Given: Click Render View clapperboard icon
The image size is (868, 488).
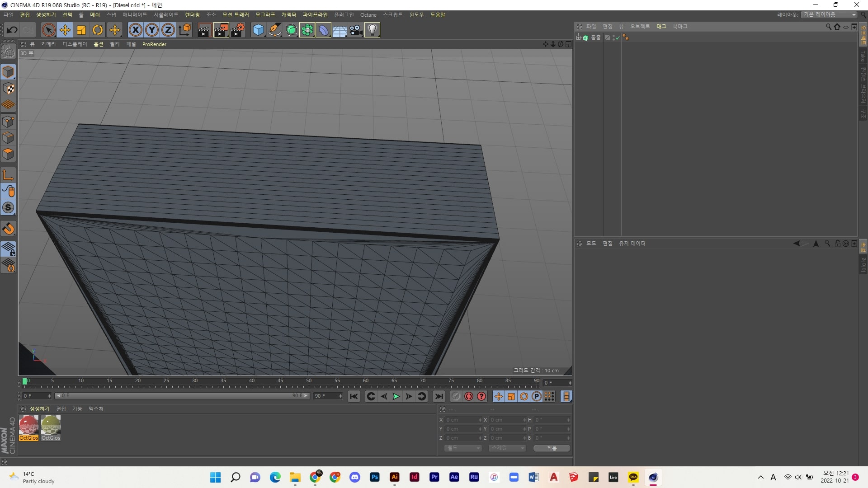Looking at the screenshot, I should 204,30.
